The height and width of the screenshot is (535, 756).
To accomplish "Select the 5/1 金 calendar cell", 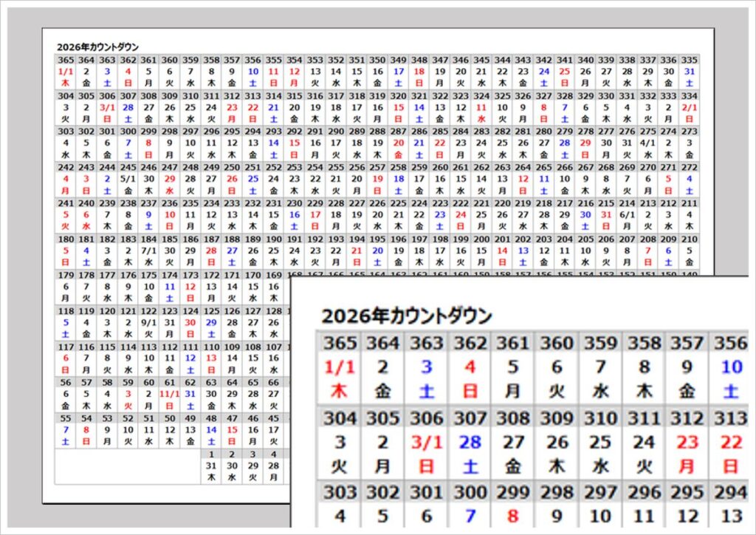I will click(127, 181).
